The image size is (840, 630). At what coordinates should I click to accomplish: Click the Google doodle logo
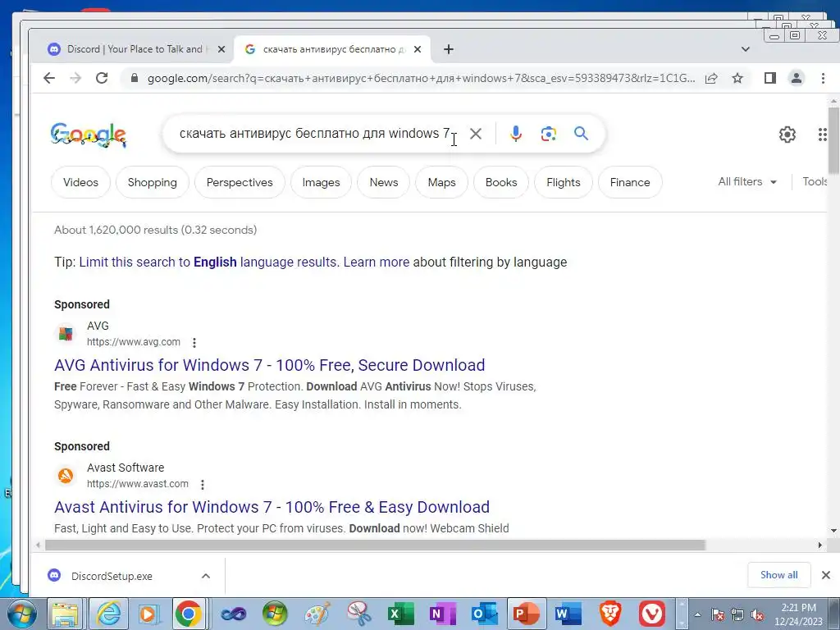(89, 135)
